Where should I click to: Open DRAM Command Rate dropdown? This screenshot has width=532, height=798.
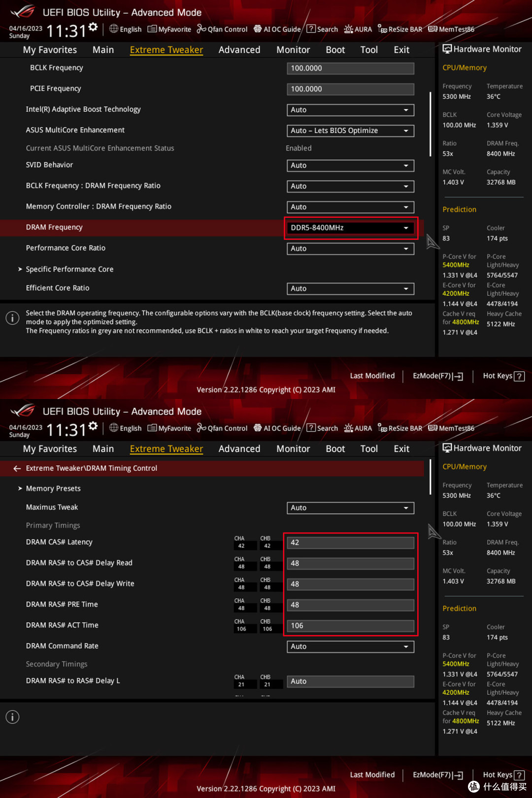[350, 647]
